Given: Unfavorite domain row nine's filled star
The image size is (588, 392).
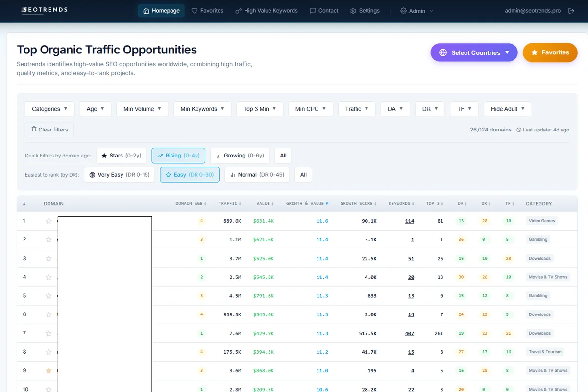Looking at the screenshot, I should point(49,370).
